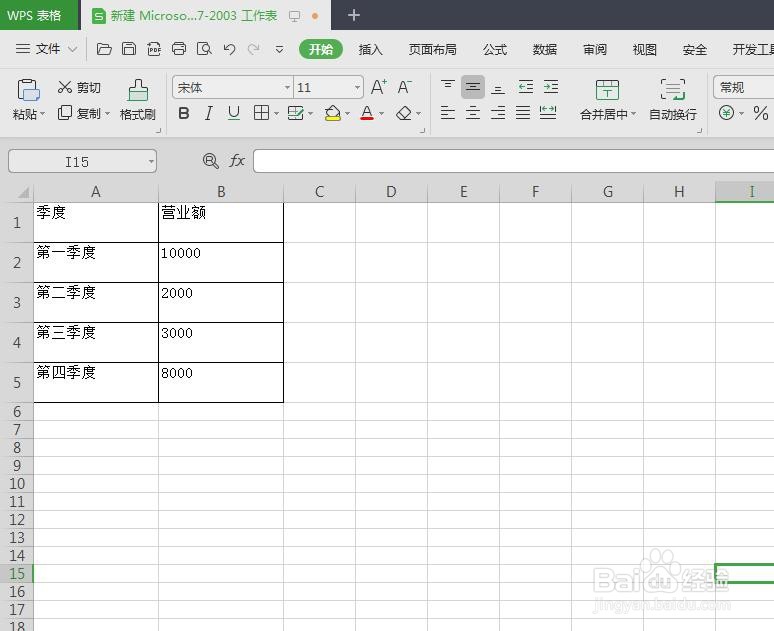Switch to the 视图 tab
The height and width of the screenshot is (631, 774).
644,49
